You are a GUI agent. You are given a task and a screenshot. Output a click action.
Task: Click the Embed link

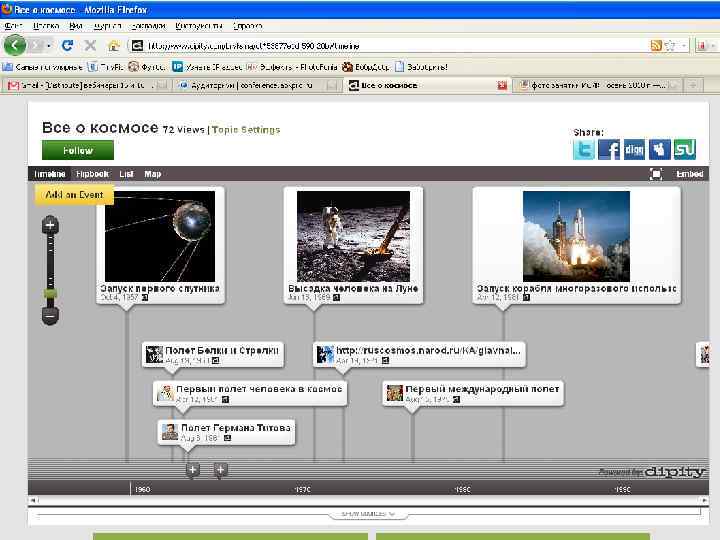coord(689,174)
